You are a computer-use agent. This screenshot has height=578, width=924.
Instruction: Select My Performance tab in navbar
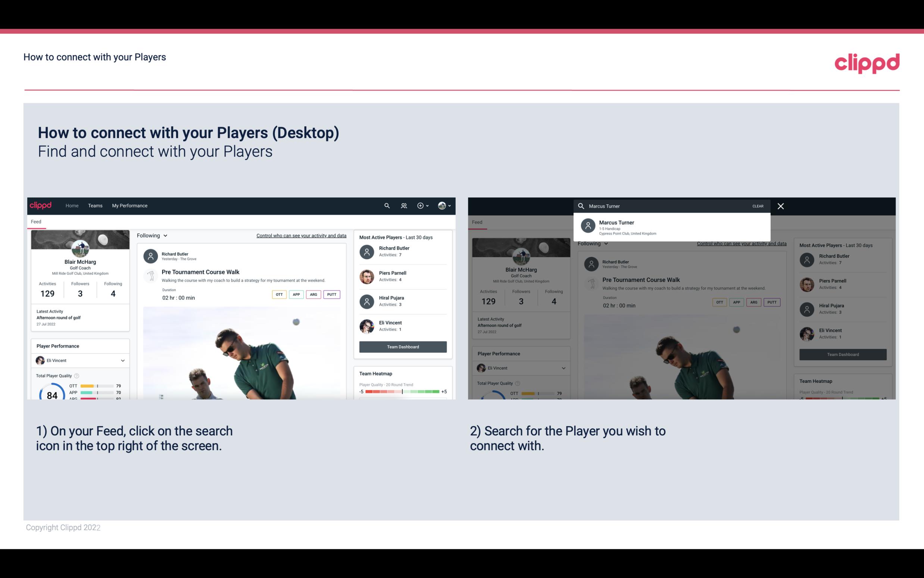point(130,205)
